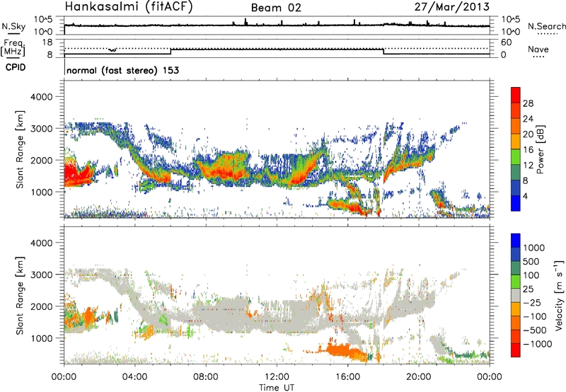Click the N.Sky axis label

13,26
